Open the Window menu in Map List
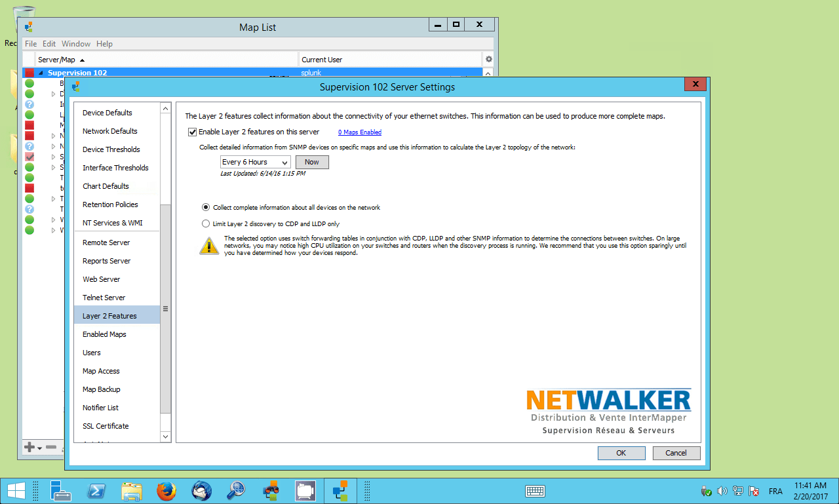The height and width of the screenshot is (504, 839). 76,44
